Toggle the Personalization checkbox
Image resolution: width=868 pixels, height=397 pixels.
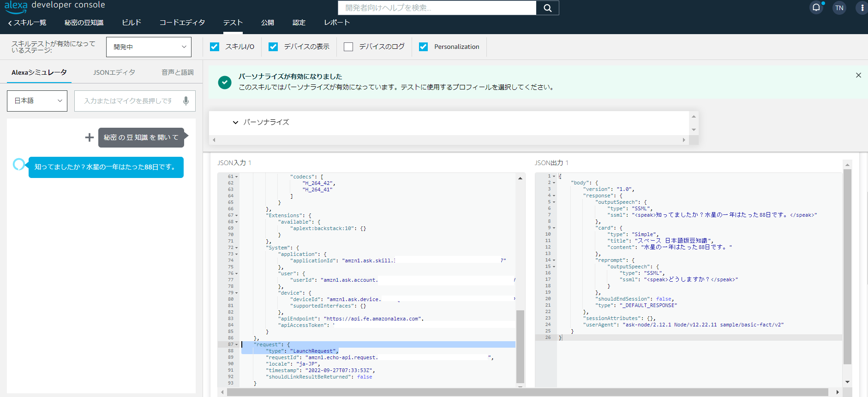pyautogui.click(x=423, y=47)
